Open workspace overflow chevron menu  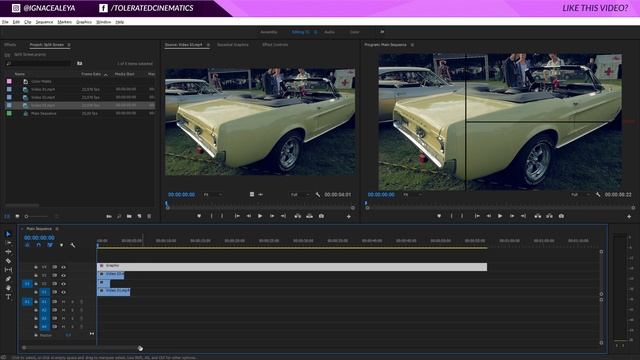pyautogui.click(x=382, y=32)
